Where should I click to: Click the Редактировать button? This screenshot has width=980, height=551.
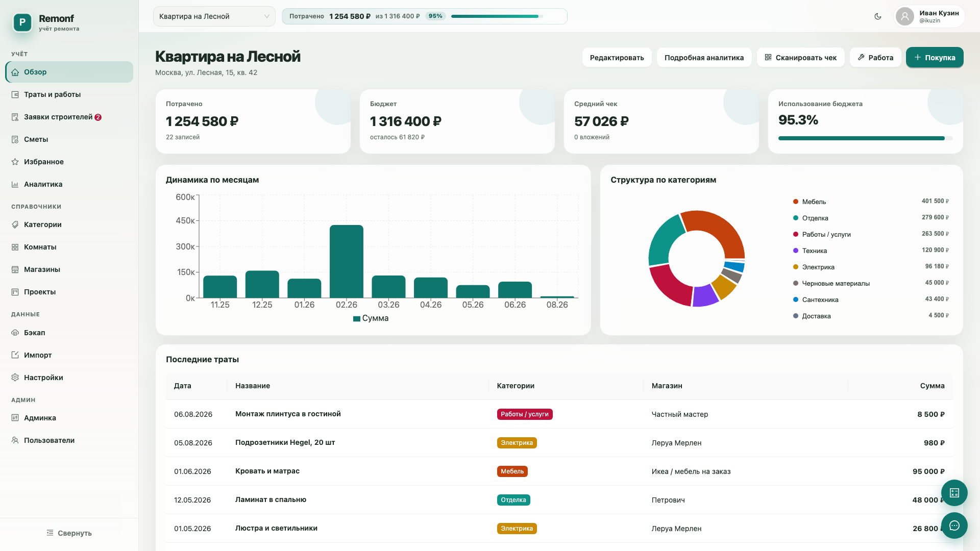tap(617, 58)
